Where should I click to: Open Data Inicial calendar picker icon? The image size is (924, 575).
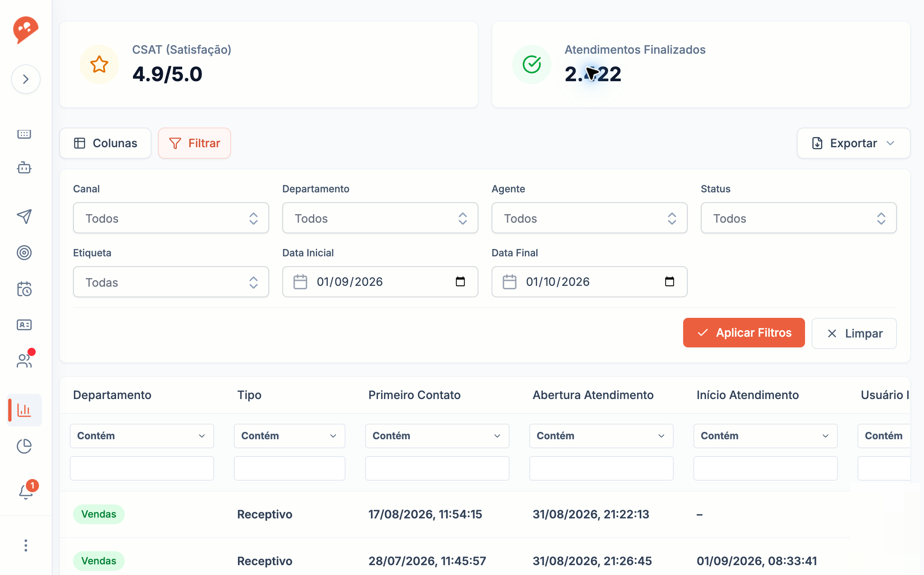(460, 281)
